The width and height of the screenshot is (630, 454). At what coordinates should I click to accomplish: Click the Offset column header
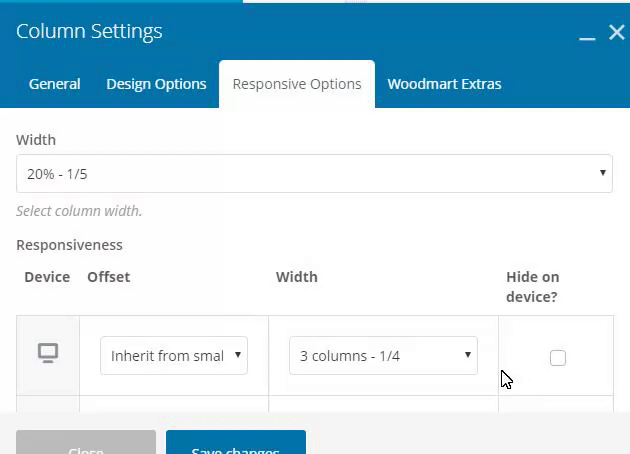pos(108,277)
